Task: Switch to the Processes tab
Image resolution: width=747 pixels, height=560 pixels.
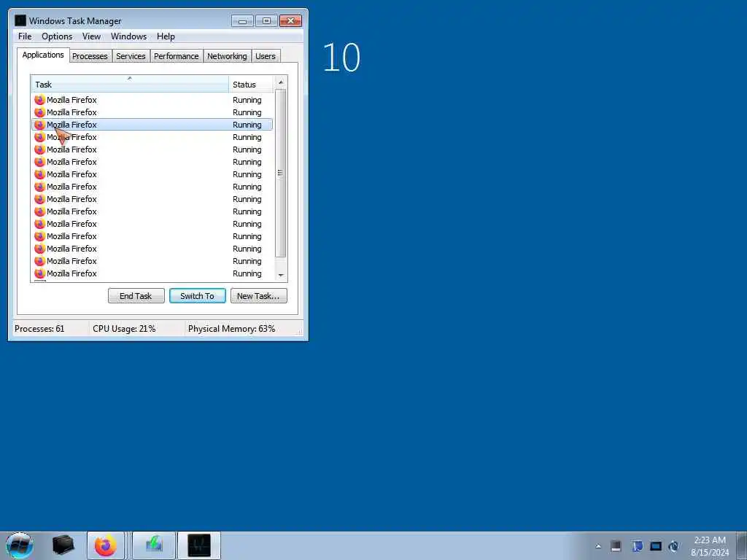Action: 90,56
